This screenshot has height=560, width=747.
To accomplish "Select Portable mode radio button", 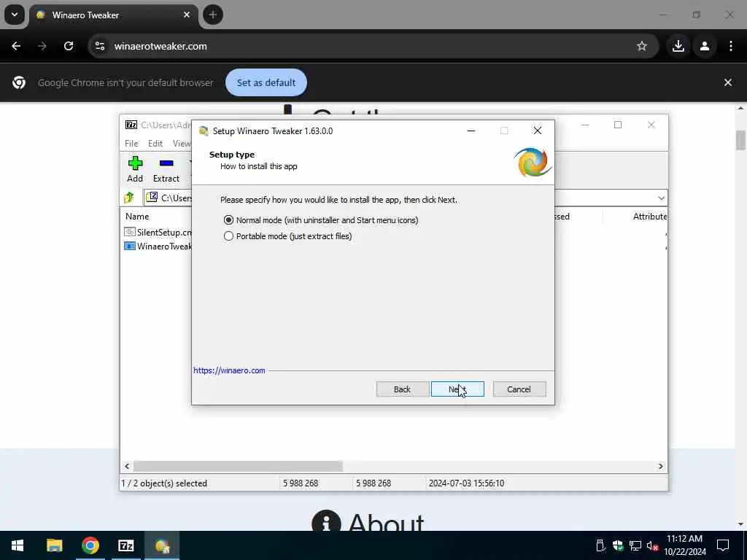I will [x=228, y=236].
